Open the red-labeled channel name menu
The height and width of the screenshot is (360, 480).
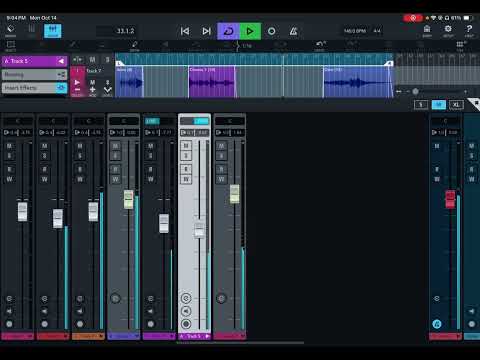pyautogui.click(x=53, y=336)
